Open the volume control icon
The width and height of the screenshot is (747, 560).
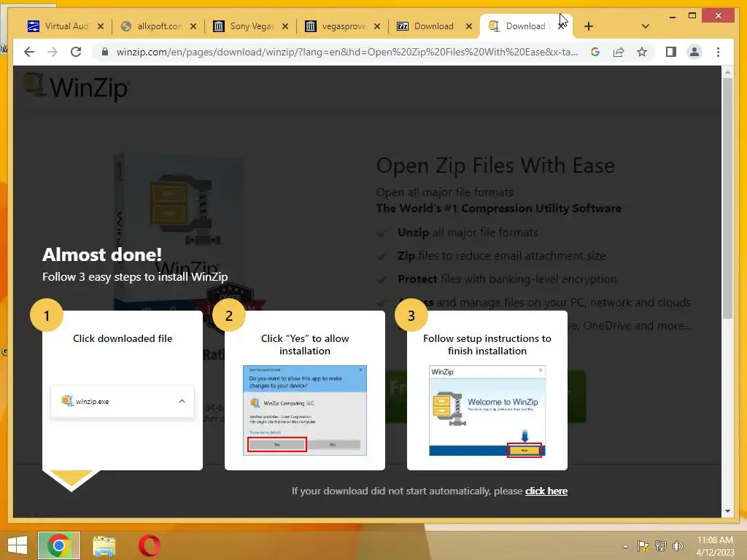tap(678, 546)
